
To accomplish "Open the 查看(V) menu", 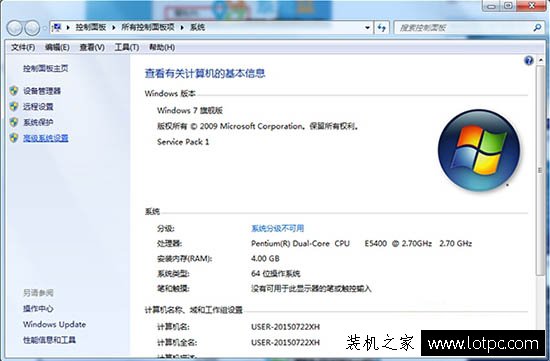I will (x=92, y=47).
